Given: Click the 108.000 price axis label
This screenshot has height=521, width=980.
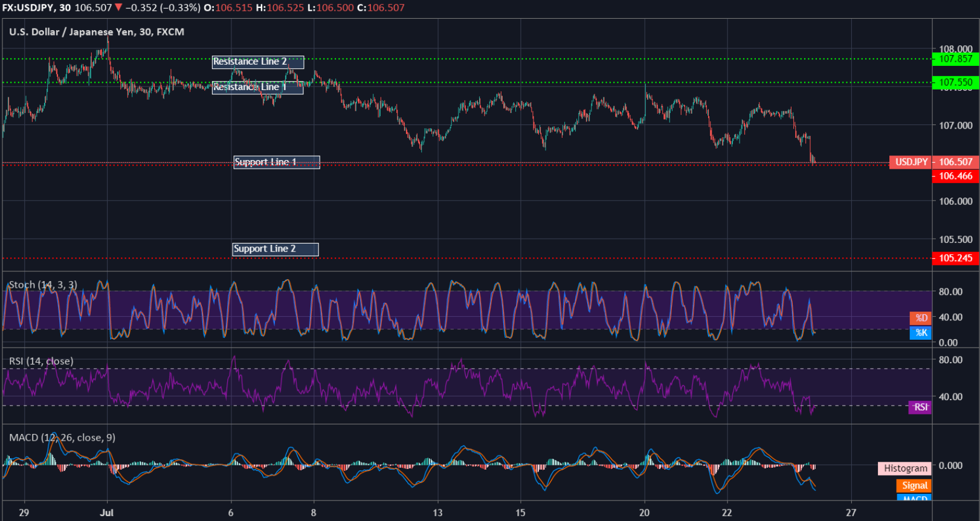Looking at the screenshot, I should 955,49.
